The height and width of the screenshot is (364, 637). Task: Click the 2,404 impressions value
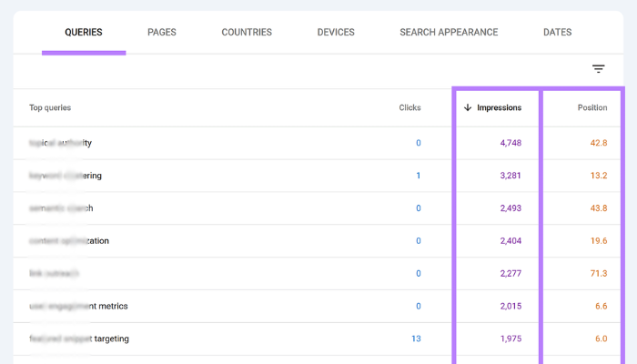click(511, 241)
